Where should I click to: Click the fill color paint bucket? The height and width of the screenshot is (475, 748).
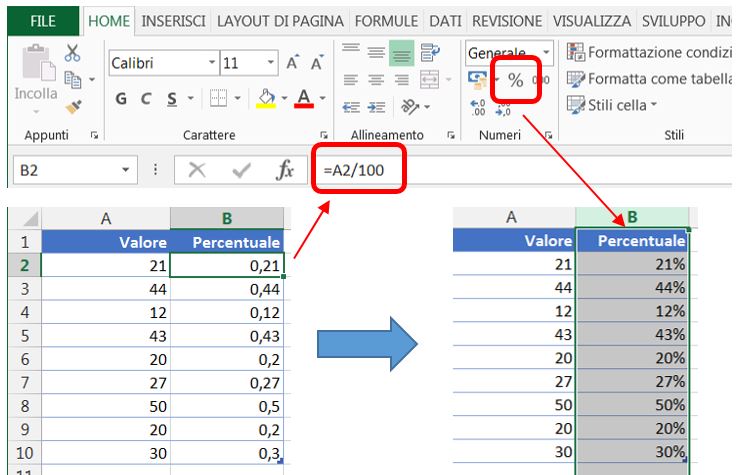click(x=266, y=99)
